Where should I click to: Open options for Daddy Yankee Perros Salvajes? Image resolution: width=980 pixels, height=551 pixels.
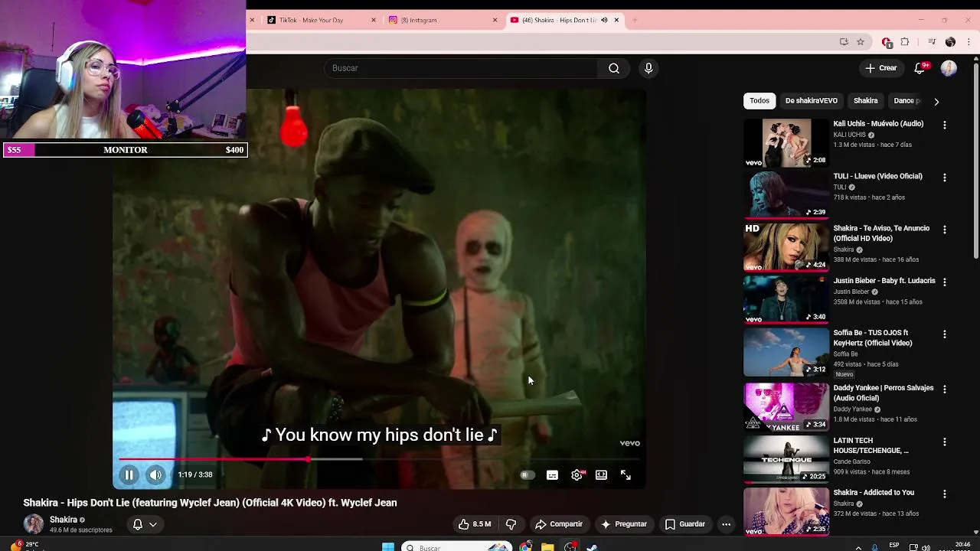tap(945, 390)
